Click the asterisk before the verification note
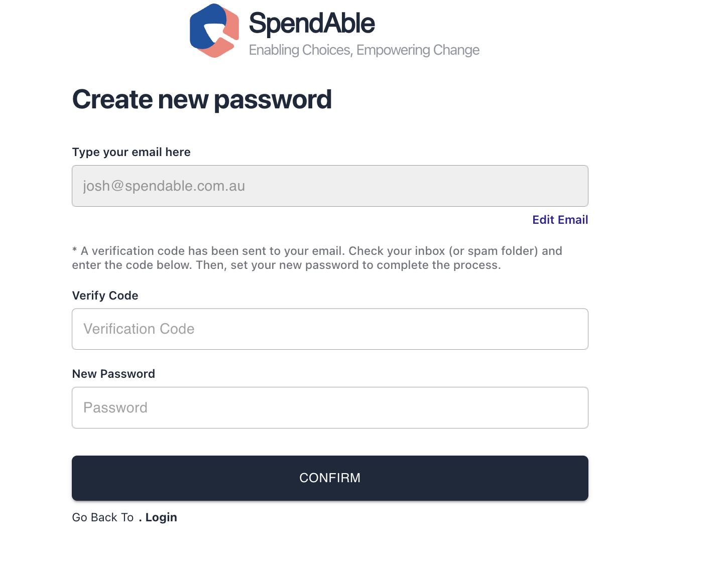 [75, 250]
